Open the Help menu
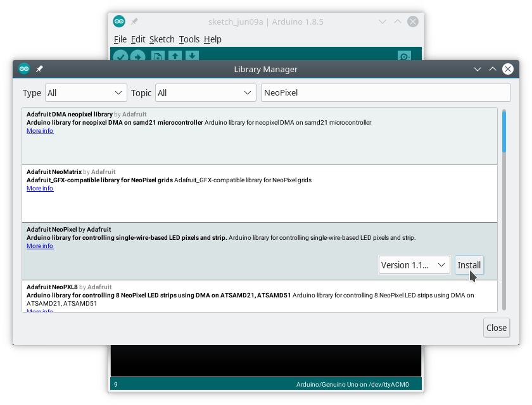This screenshot has height=405, width=532. tap(213, 39)
